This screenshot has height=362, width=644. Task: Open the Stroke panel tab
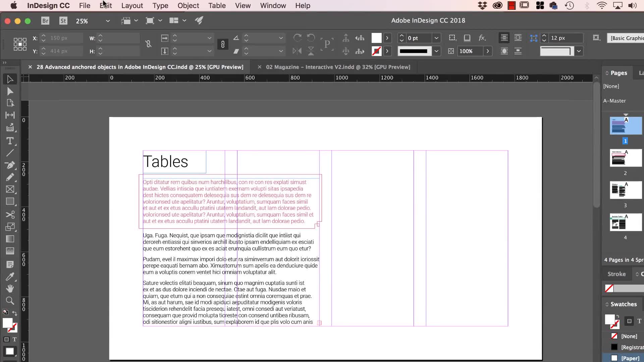pyautogui.click(x=616, y=274)
